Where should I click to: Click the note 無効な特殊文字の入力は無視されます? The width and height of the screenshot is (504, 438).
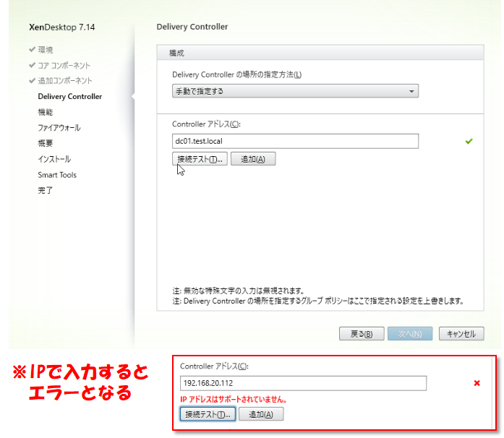[x=238, y=291]
